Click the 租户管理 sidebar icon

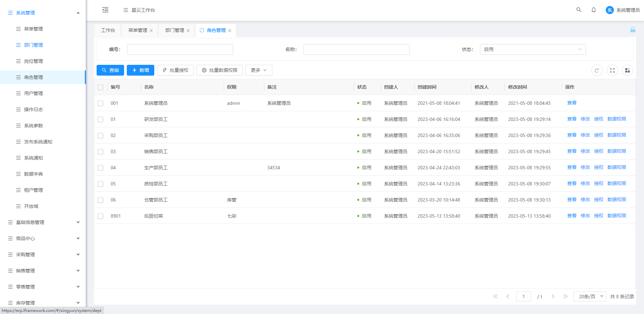[x=18, y=190]
